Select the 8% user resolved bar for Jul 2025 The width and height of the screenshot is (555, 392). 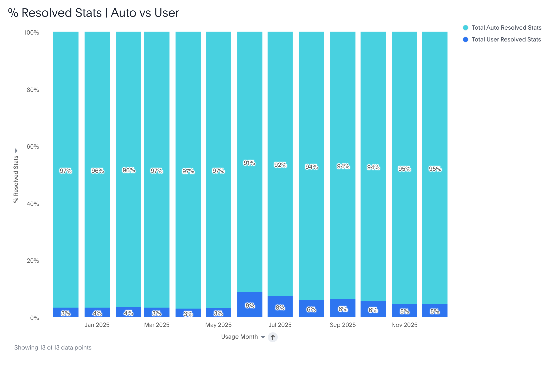tap(280, 307)
